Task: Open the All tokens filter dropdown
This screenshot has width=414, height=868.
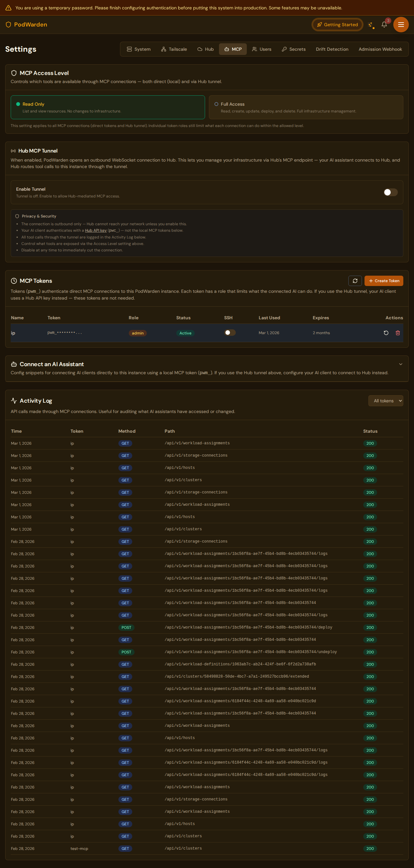Action: 386,401
